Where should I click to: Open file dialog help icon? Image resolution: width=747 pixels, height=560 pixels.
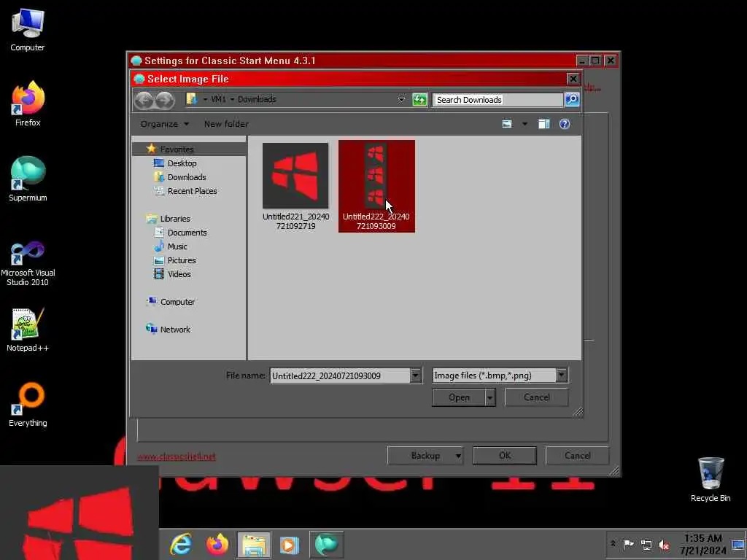click(565, 124)
